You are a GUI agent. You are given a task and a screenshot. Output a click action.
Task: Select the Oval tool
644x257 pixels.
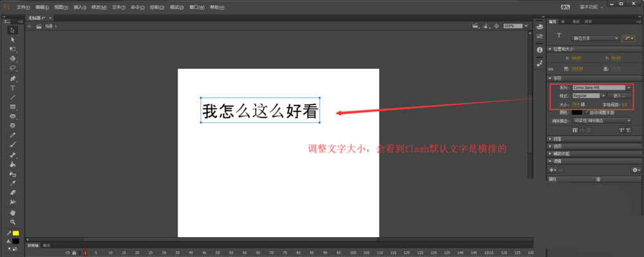click(x=13, y=116)
